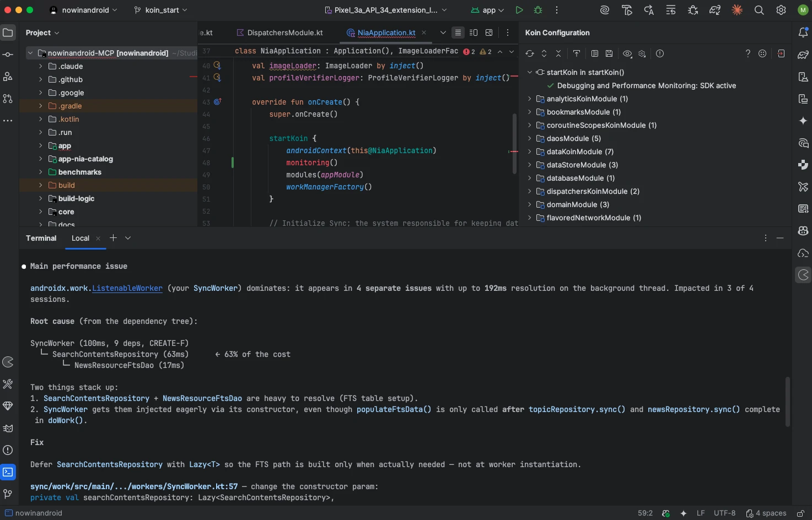The width and height of the screenshot is (812, 520).
Task: Toggle the eye visibility filter in Koin toolbar
Action: pyautogui.click(x=627, y=53)
